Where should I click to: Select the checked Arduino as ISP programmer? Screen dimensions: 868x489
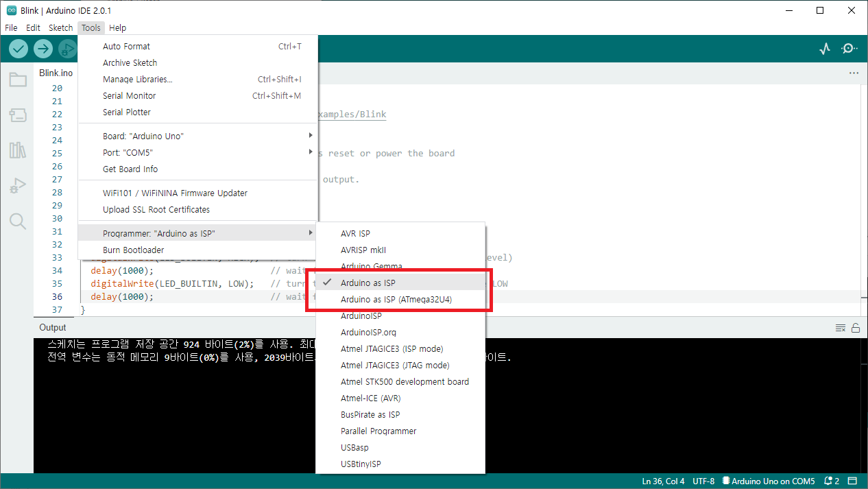pyautogui.click(x=400, y=283)
